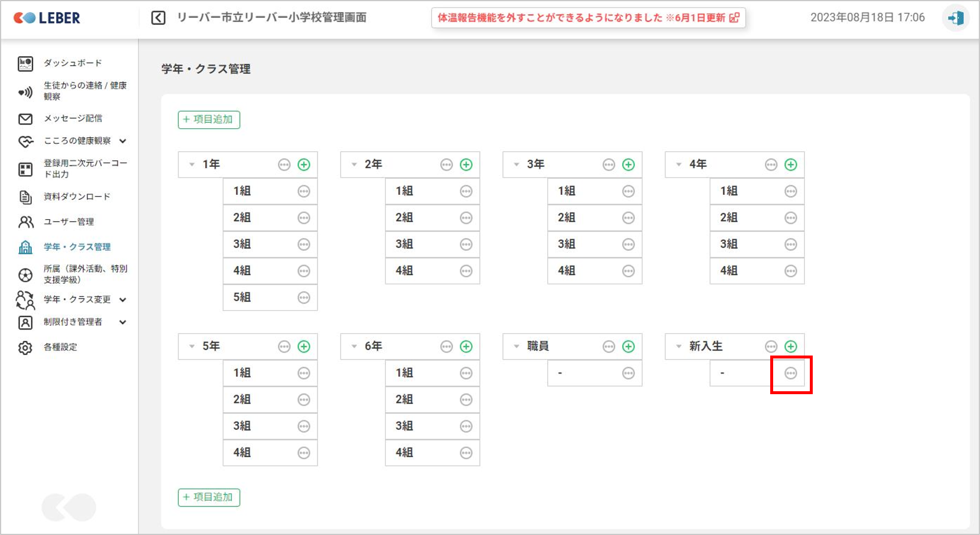
Task: Click green plus icon for 1年 grade
Action: pos(304,165)
